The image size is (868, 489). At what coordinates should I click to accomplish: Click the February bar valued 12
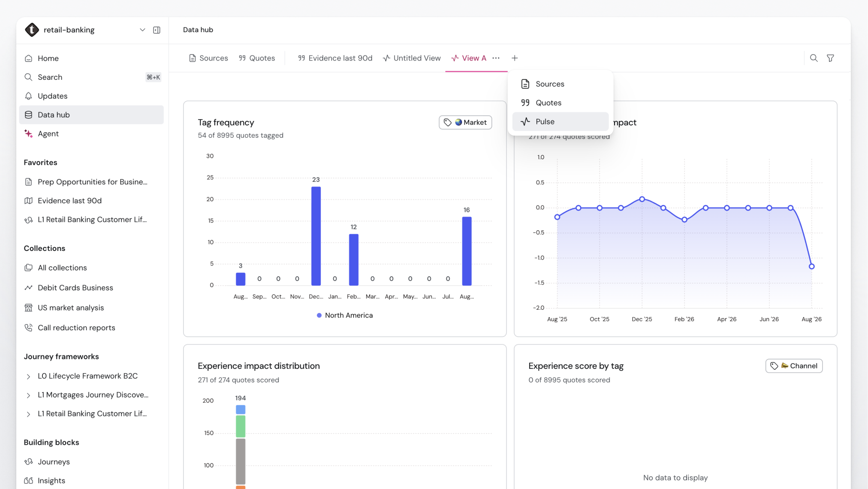pyautogui.click(x=354, y=260)
